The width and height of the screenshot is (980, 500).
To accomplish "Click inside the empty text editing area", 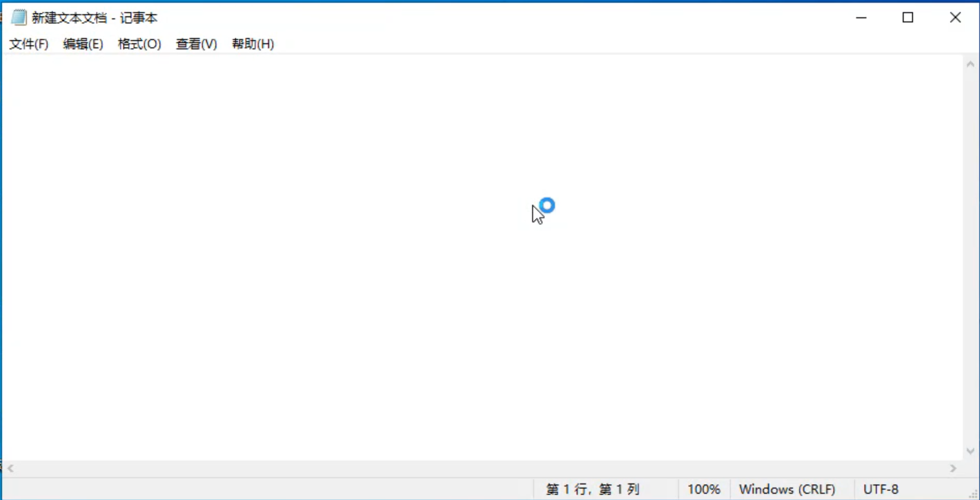I will [414, 276].
